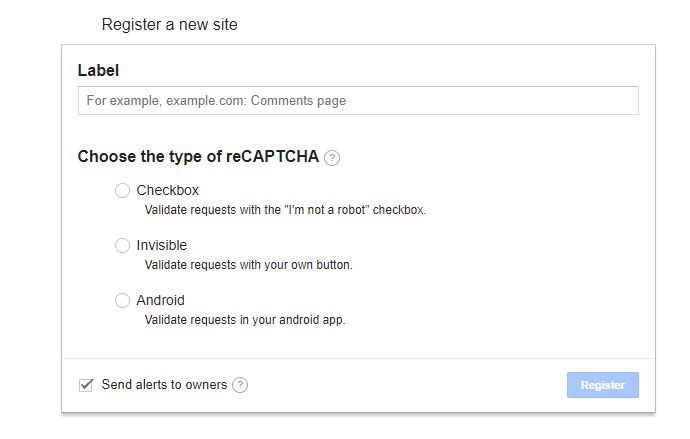Open help icon beside reCAPTCHA type heading
The image size is (690, 439).
click(x=332, y=157)
